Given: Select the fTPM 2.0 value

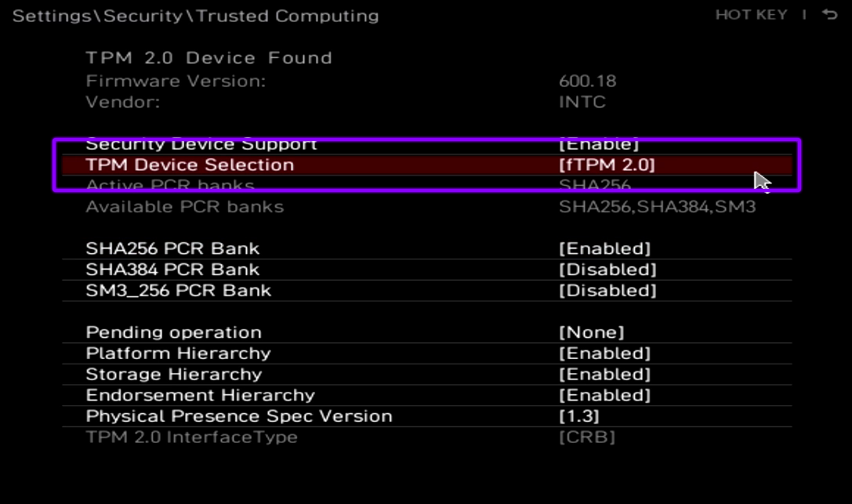Looking at the screenshot, I should [x=607, y=165].
